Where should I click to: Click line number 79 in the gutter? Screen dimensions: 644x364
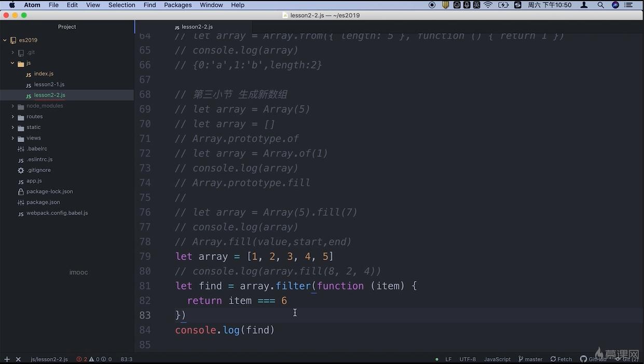145,257
